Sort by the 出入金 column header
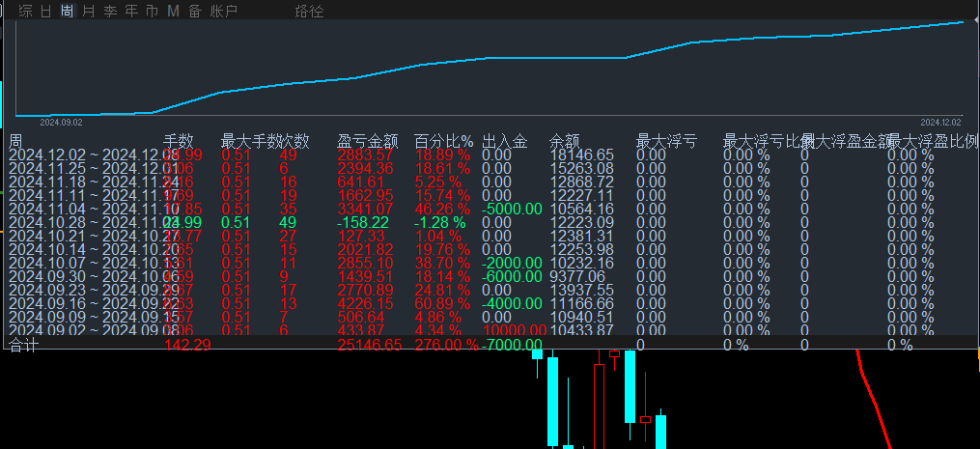Screen dimensions: 980x449 505,141
